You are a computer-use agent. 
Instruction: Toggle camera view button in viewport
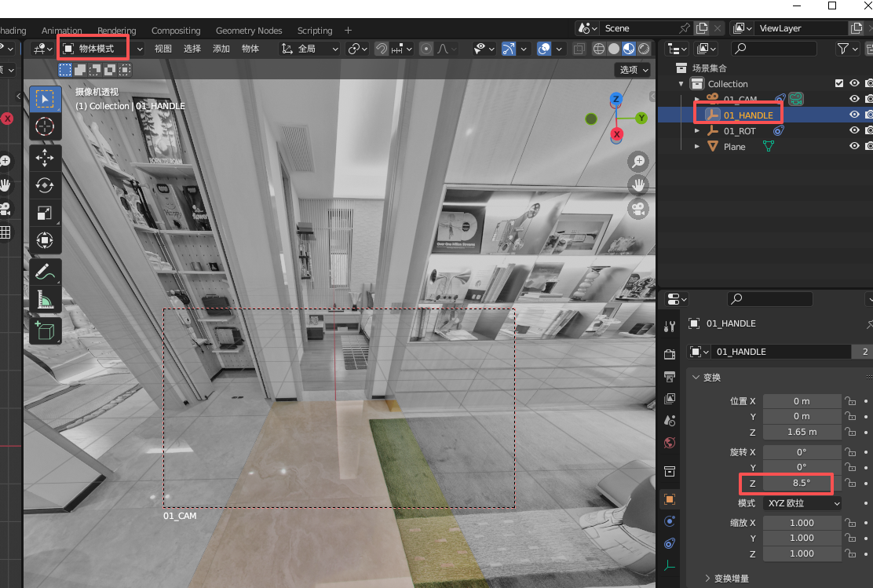(x=639, y=209)
